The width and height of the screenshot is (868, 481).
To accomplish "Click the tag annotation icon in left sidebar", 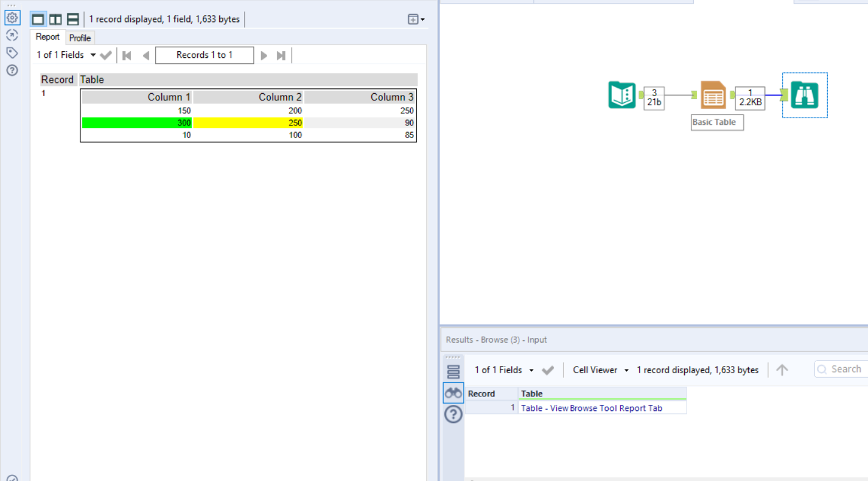I will [x=12, y=52].
